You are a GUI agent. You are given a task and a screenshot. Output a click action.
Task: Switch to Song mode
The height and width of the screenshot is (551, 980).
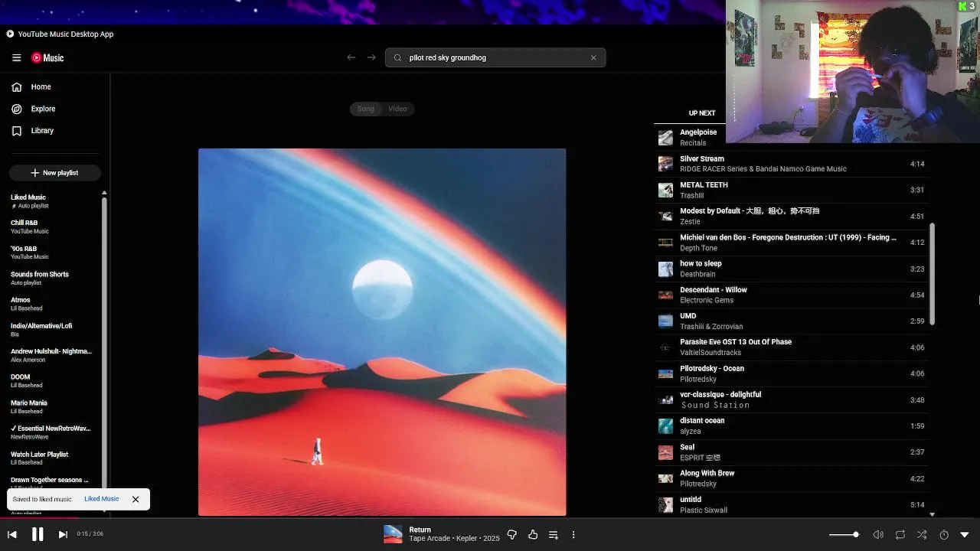tap(366, 109)
